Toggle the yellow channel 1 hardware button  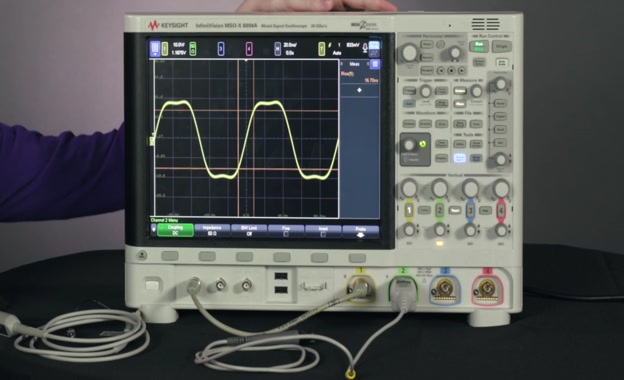(409, 210)
